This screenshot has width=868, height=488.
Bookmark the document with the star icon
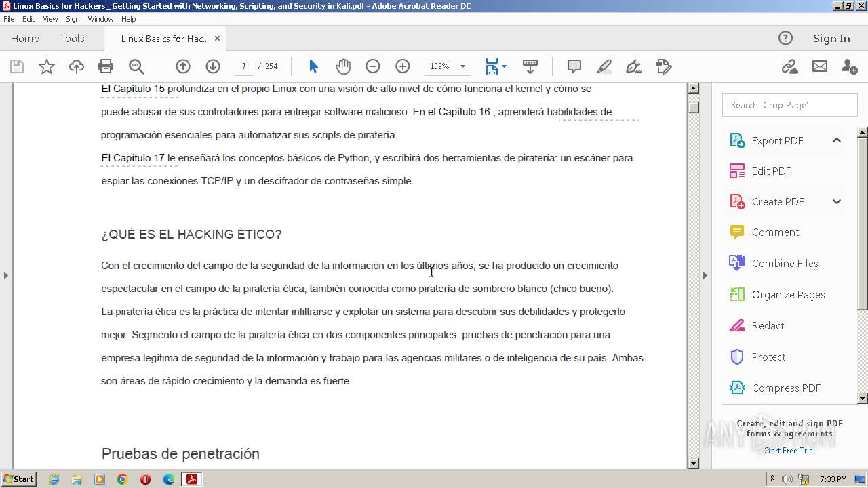(x=47, y=66)
